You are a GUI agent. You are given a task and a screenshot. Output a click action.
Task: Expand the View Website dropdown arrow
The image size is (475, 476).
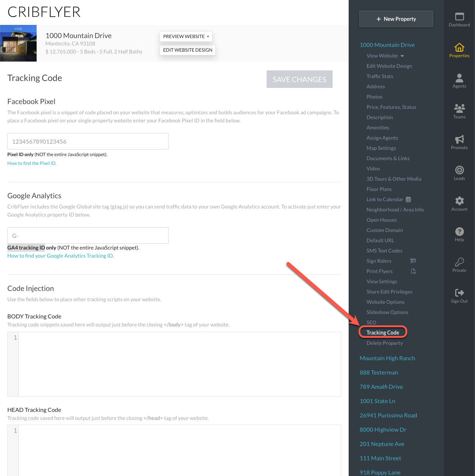click(x=402, y=56)
